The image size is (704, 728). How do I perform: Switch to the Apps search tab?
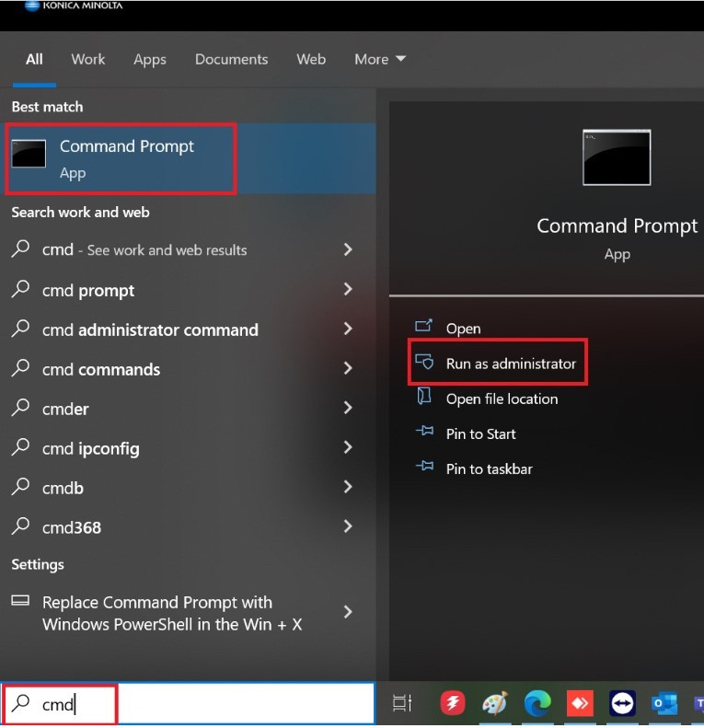point(150,59)
